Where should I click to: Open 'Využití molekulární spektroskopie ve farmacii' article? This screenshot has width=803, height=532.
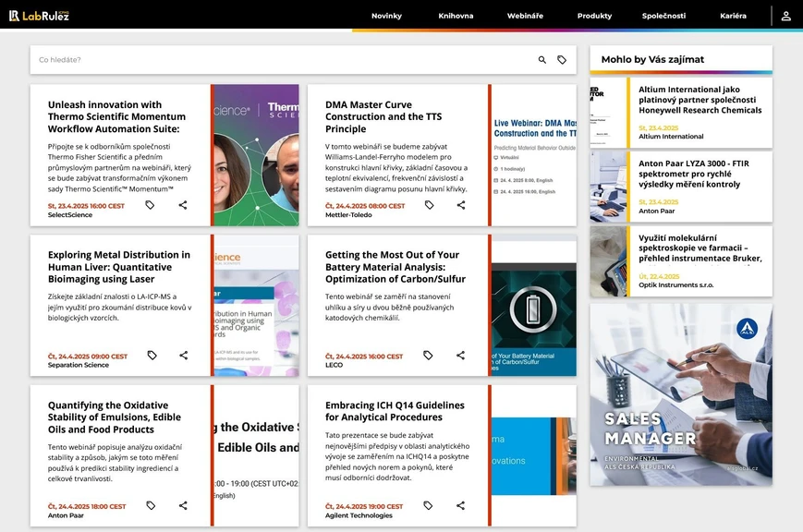tap(700, 248)
